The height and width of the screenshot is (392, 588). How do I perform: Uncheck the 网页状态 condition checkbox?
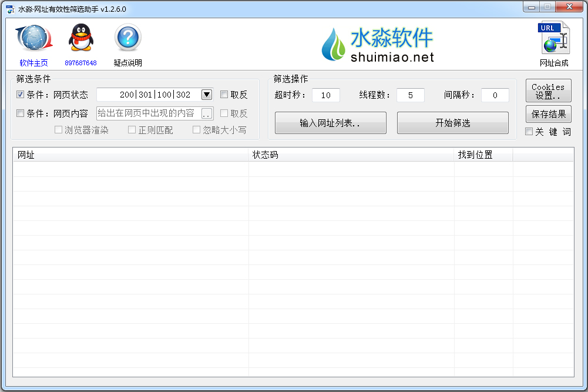coord(21,95)
